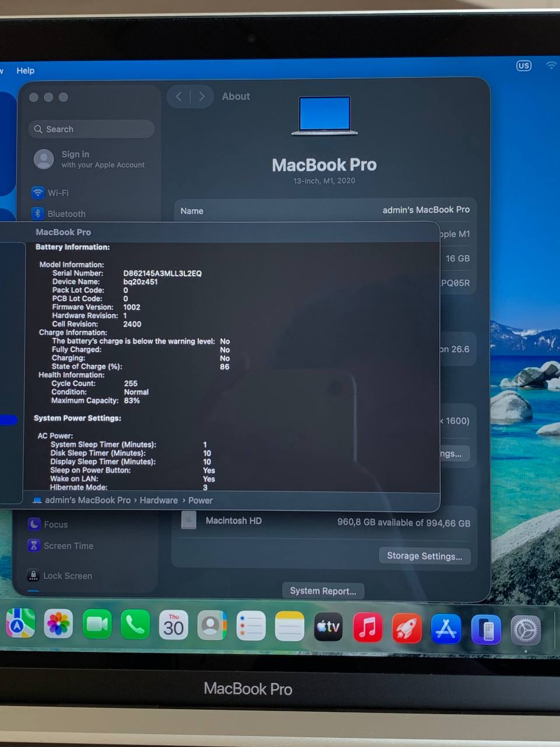Go back in System Settings

coord(178,96)
